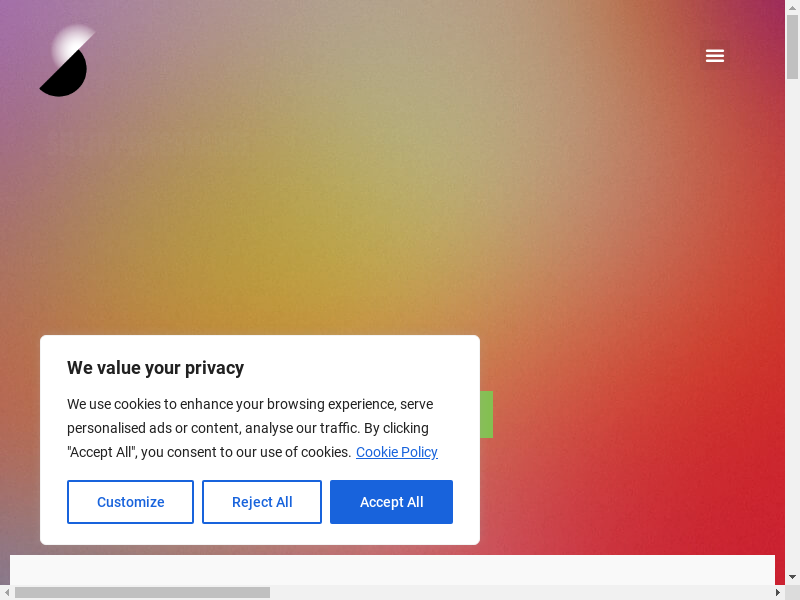Click the horizontal scrollbar track right of thumb
800x600 pixels.
point(520,592)
